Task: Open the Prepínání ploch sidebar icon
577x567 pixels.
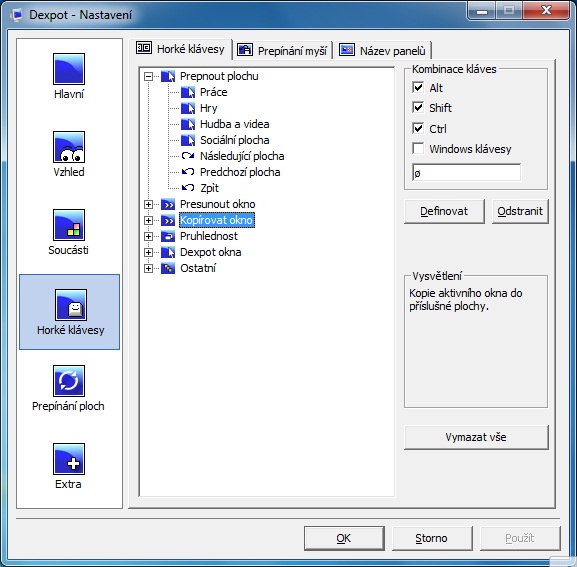Action: pyautogui.click(x=69, y=381)
